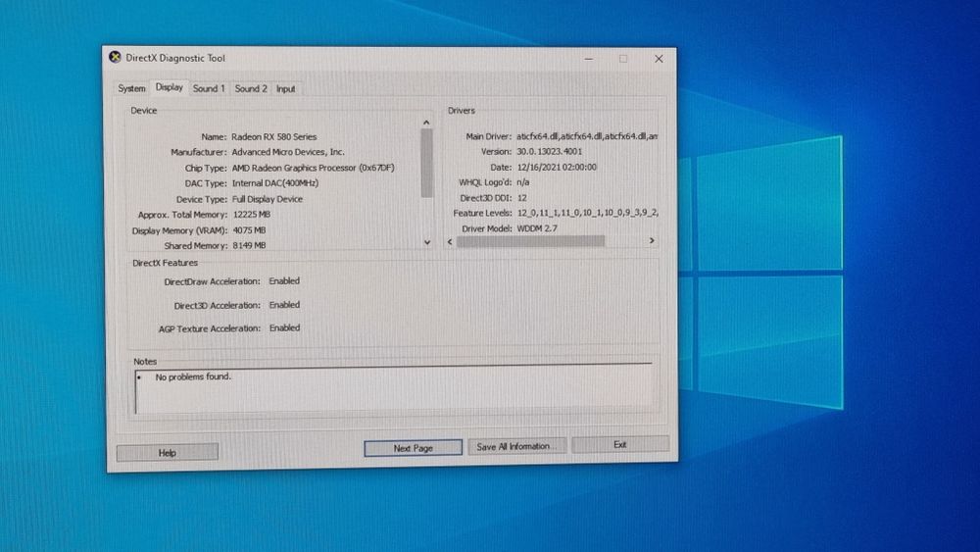The height and width of the screenshot is (552, 980).
Task: Click Device list scroll up arrow
Action: tap(426, 123)
